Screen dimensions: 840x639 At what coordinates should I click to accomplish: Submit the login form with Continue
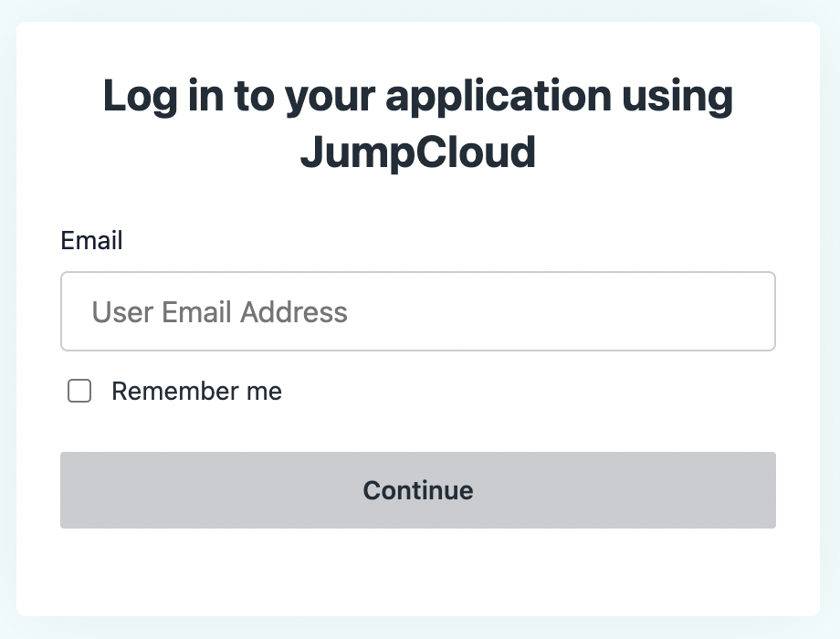pos(417,490)
